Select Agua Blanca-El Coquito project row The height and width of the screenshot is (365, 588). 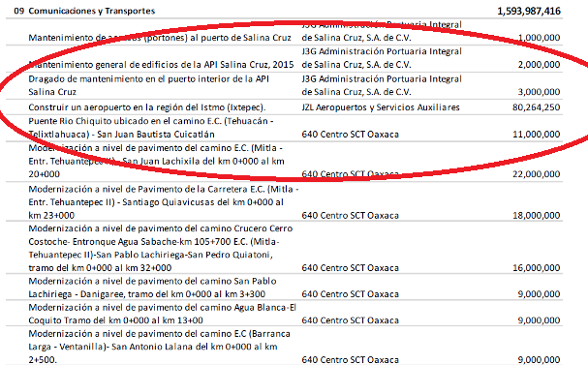click(284, 314)
